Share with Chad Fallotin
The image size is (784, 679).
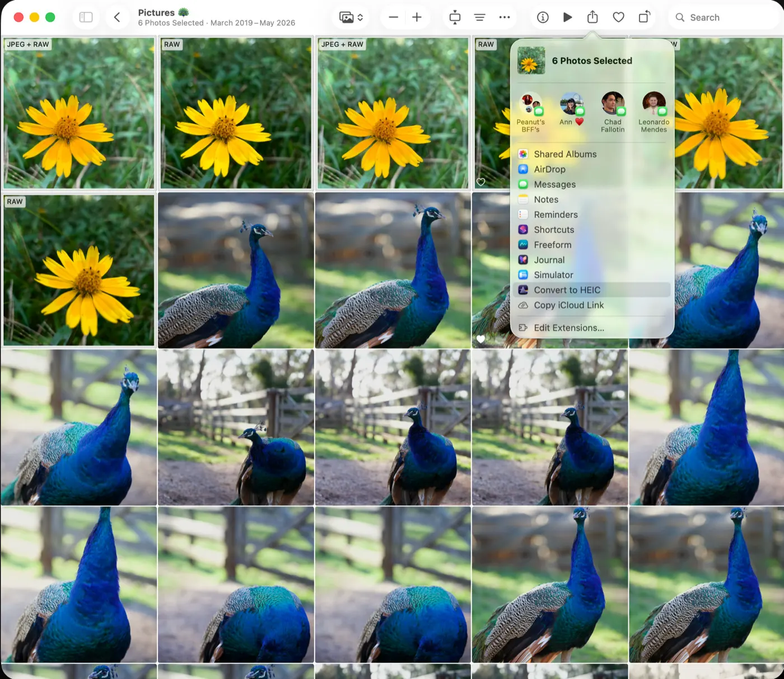[613, 112]
